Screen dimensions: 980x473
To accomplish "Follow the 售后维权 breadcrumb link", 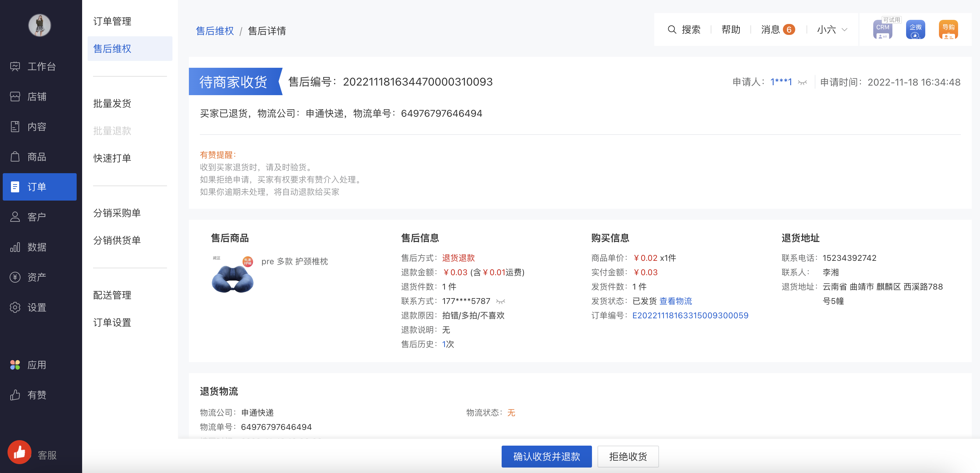I will click(x=215, y=31).
